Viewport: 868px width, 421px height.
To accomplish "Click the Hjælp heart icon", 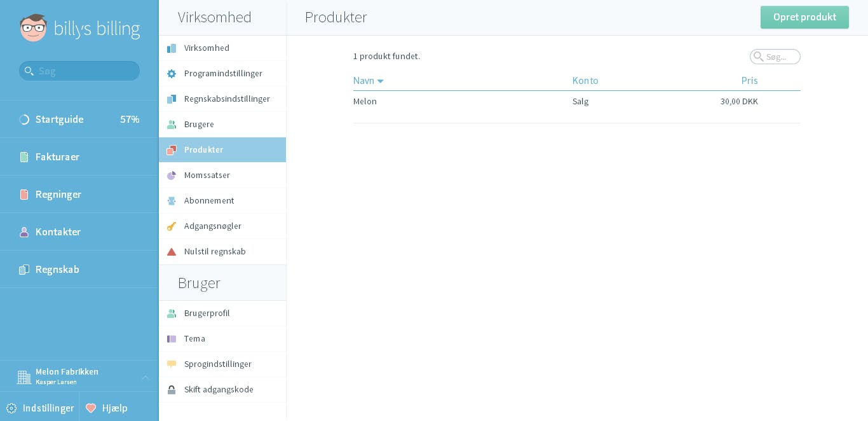I will [x=91, y=408].
